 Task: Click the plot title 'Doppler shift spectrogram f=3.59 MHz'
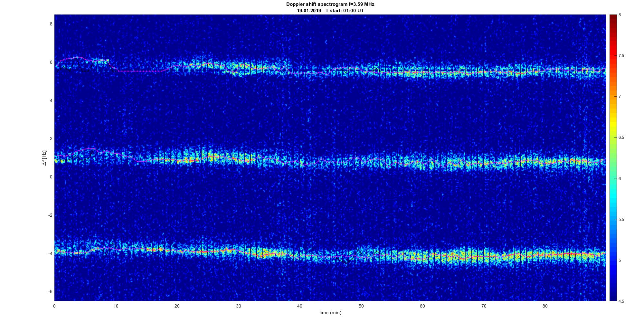point(330,5)
